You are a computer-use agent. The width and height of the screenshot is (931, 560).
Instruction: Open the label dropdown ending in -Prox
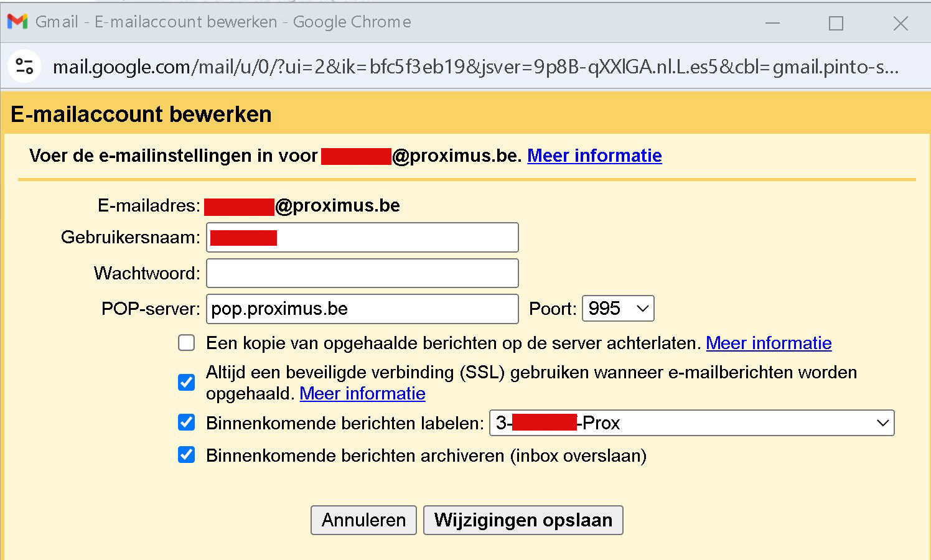[692, 422]
